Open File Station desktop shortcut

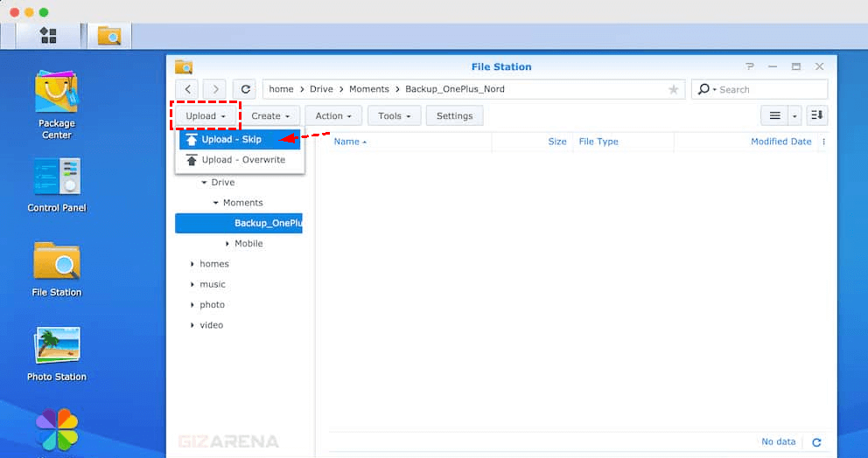57,269
